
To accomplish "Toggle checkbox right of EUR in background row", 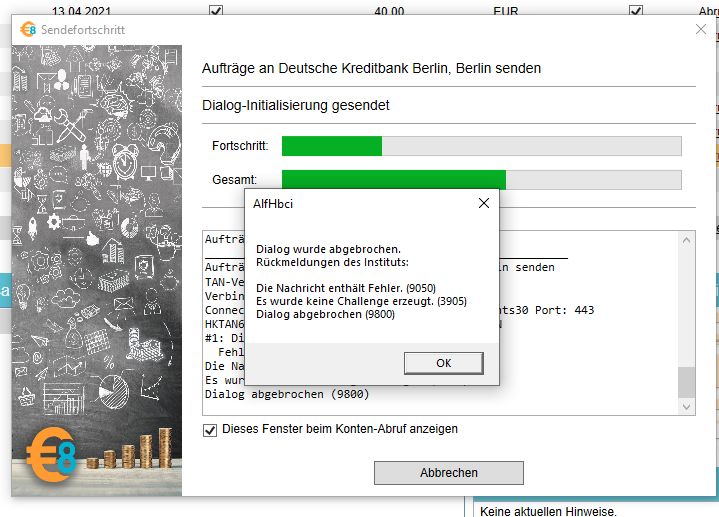I will click(x=636, y=10).
